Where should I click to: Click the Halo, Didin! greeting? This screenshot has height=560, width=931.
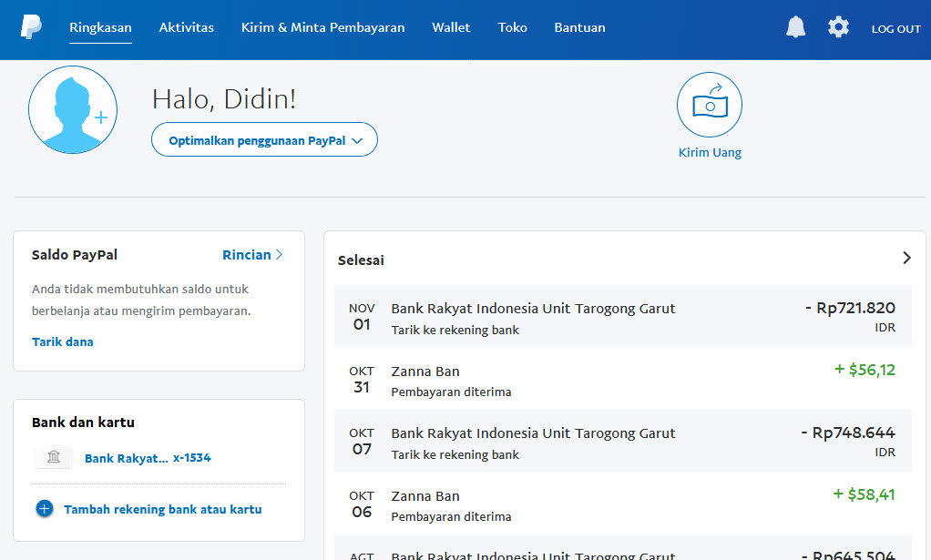pyautogui.click(x=224, y=99)
